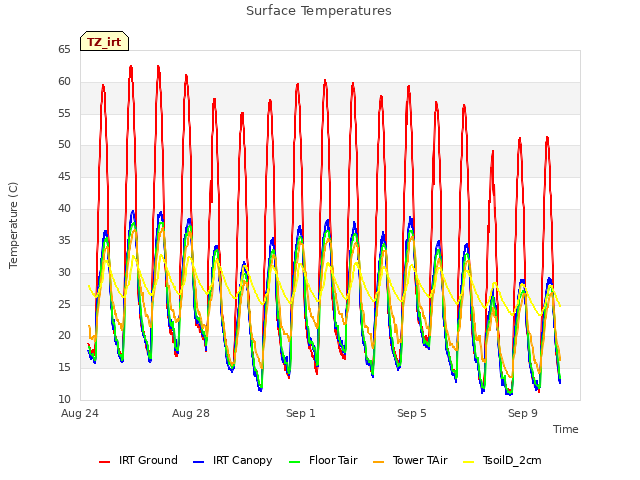Toggle IRT Ground legend entry

click(x=138, y=460)
